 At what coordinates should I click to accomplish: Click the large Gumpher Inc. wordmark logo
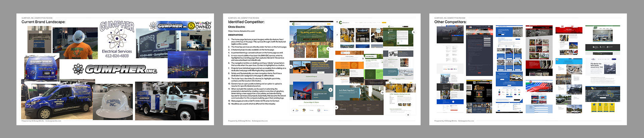[115, 69]
